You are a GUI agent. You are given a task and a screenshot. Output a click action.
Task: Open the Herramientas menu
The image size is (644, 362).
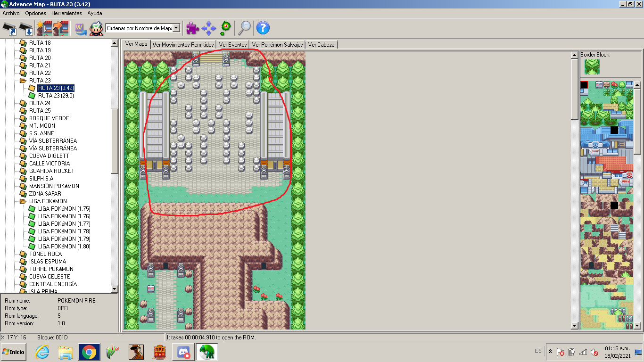[66, 13]
